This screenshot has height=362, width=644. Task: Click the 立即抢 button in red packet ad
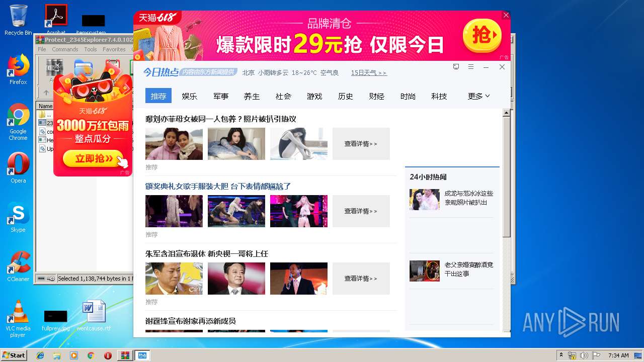click(x=94, y=158)
